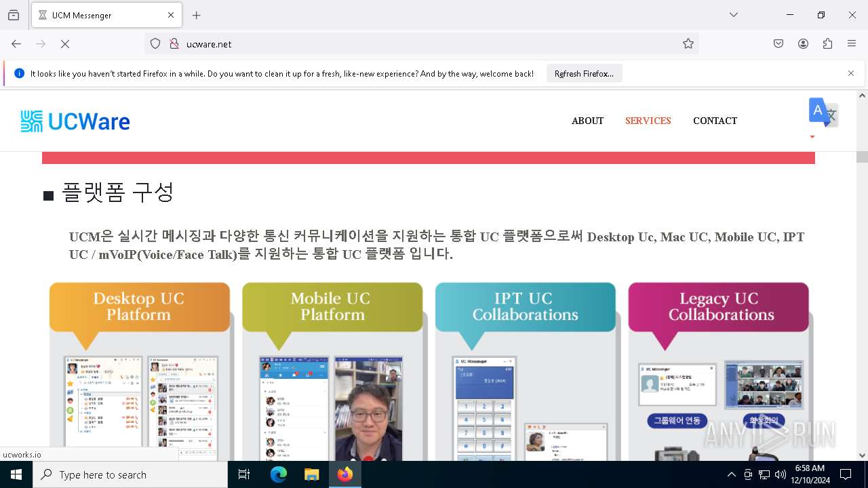Click the Firefox taskbar icon
This screenshot has width=868, height=488.
click(345, 474)
